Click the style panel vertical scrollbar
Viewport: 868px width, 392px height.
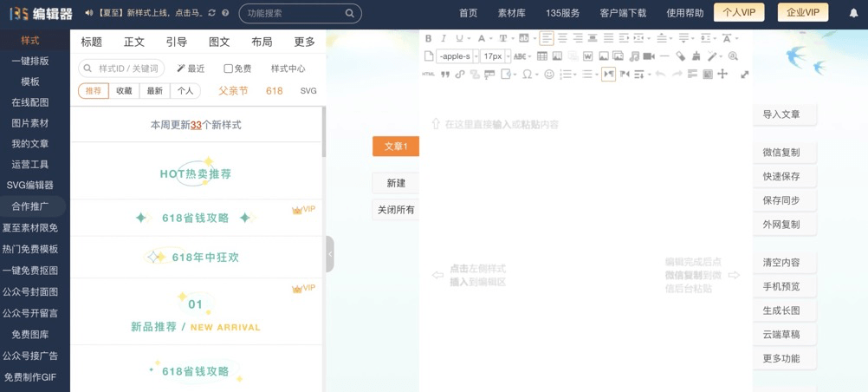tap(324, 133)
